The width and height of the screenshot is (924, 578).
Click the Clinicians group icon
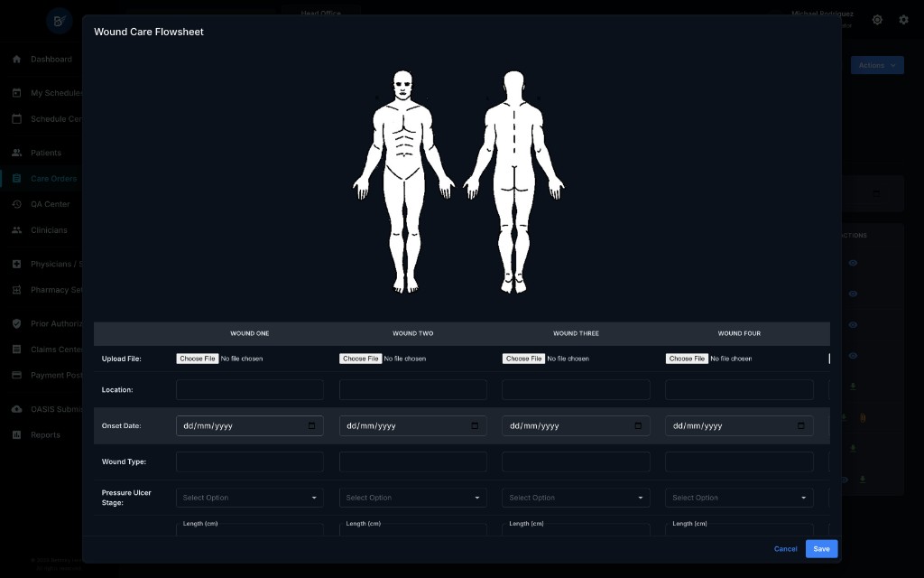(x=16, y=230)
